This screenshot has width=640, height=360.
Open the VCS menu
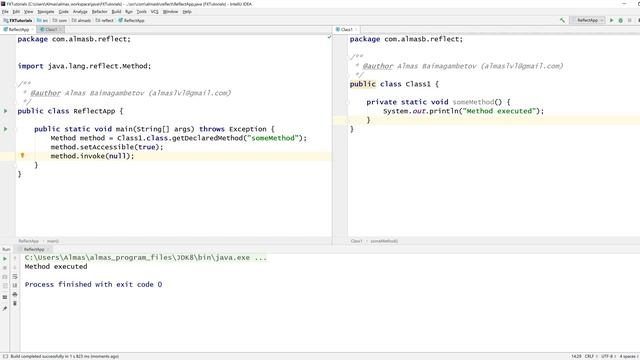pyautogui.click(x=154, y=12)
